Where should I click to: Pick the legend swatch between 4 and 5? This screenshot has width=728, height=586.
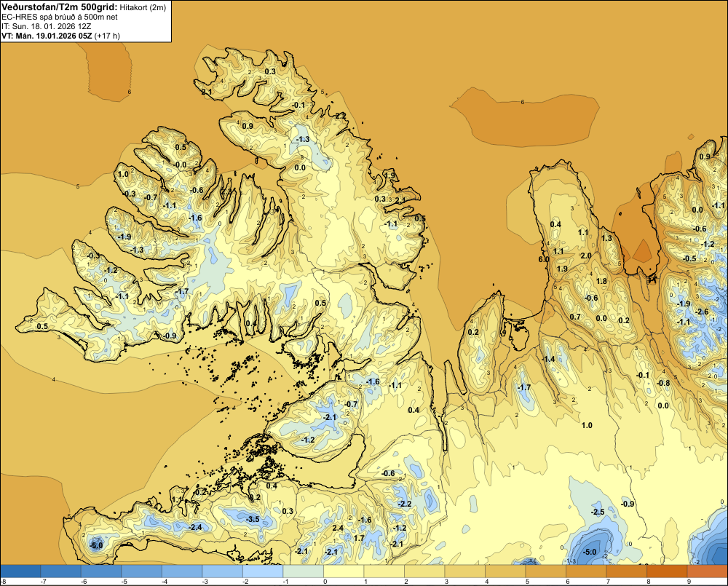(x=505, y=571)
